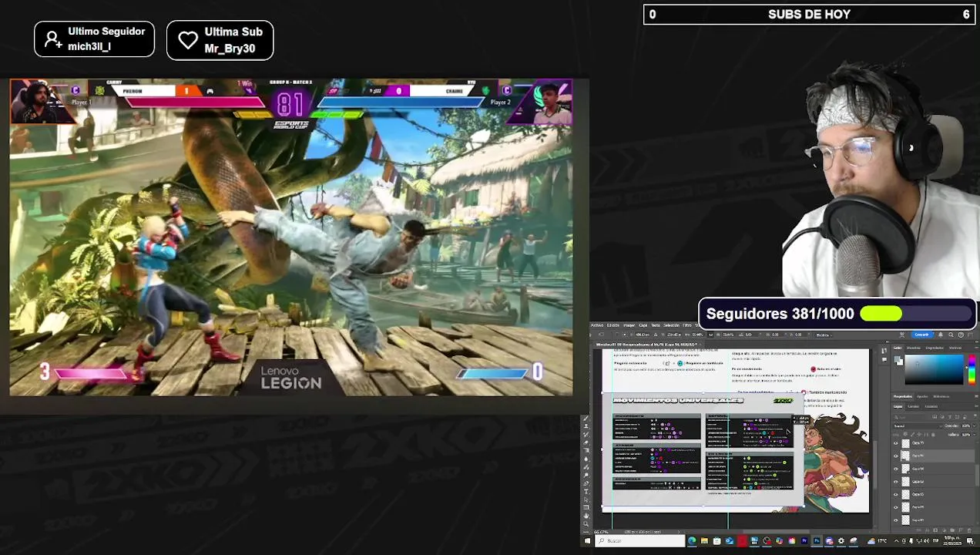Screen dimensions: 980x555
Task: Add layer mask icon in Layers panel
Action: click(935, 530)
